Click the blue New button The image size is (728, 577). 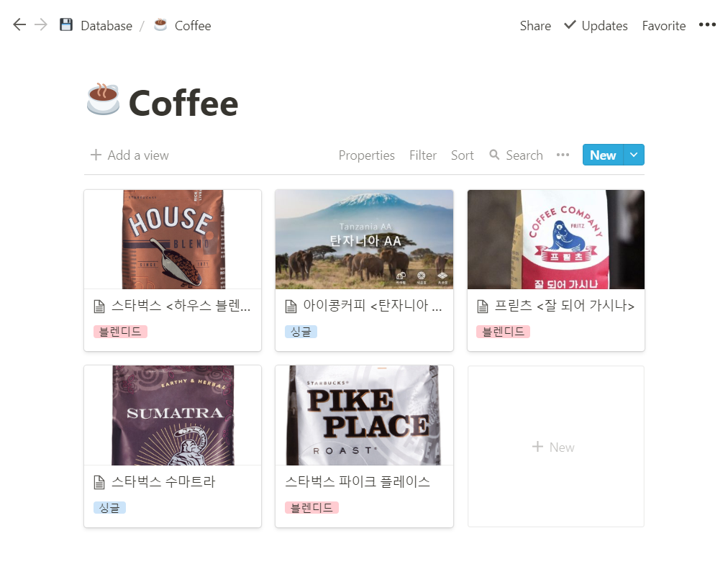tap(603, 155)
